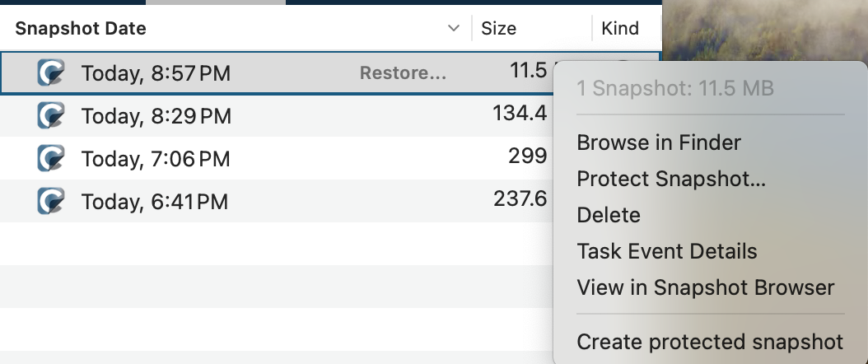Click the 6:41 PM snapshot icon

tap(51, 201)
